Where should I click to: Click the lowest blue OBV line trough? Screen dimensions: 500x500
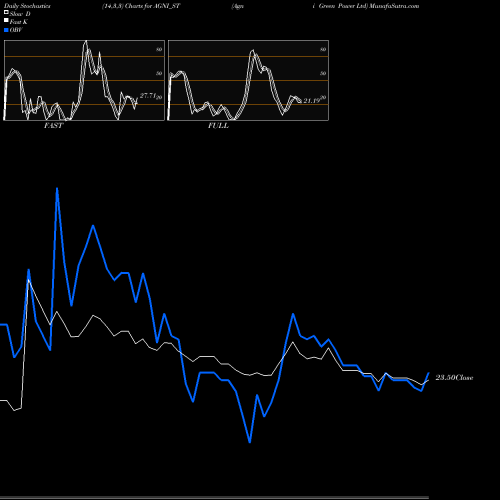click(x=250, y=442)
